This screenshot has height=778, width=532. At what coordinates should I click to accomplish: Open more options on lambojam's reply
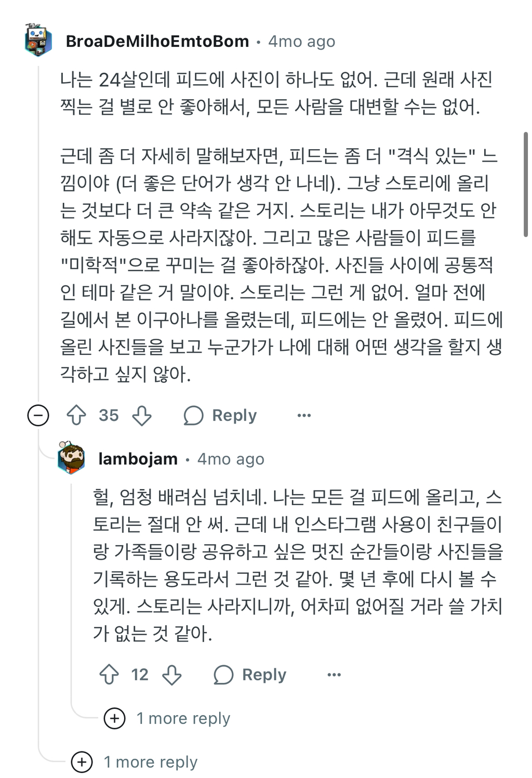coord(334,675)
